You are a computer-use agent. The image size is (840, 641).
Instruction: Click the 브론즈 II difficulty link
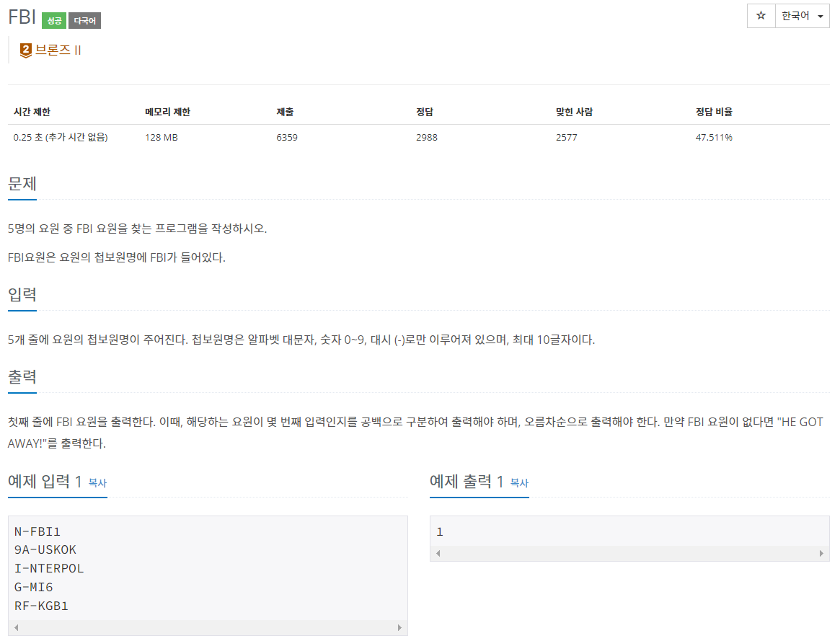click(x=58, y=50)
